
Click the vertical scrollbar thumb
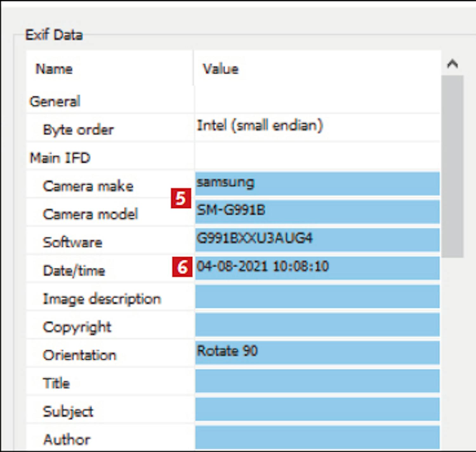[x=452, y=166]
